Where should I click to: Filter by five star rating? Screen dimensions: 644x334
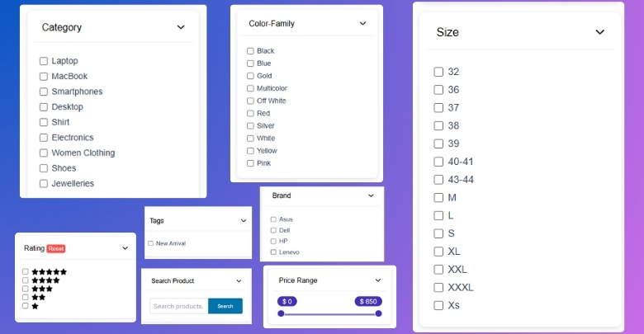tap(26, 271)
